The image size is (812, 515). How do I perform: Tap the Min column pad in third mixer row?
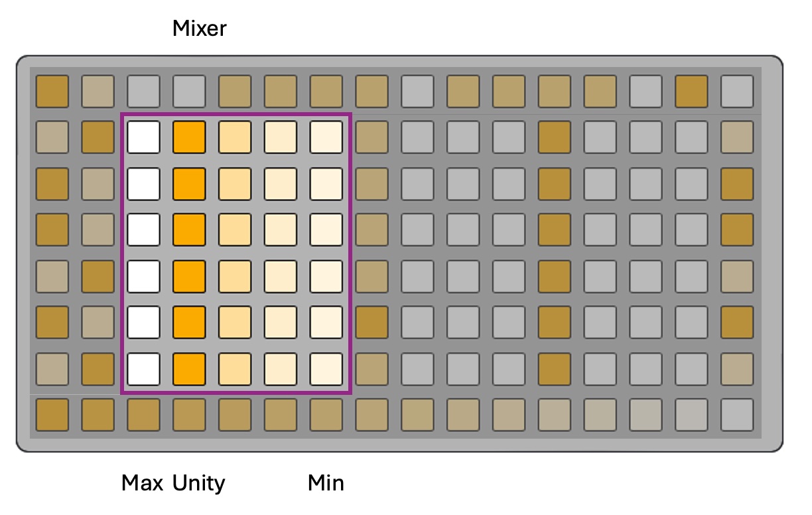[326, 230]
